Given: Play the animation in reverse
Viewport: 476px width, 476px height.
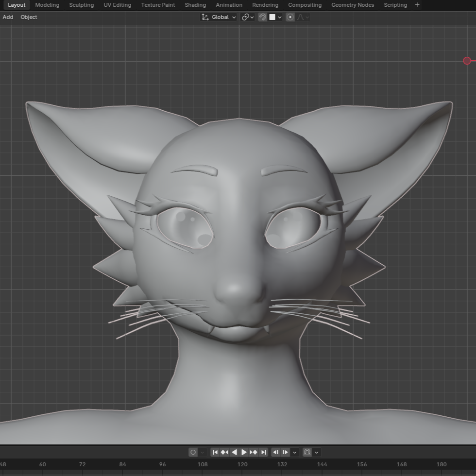Looking at the screenshot, I should (234, 452).
